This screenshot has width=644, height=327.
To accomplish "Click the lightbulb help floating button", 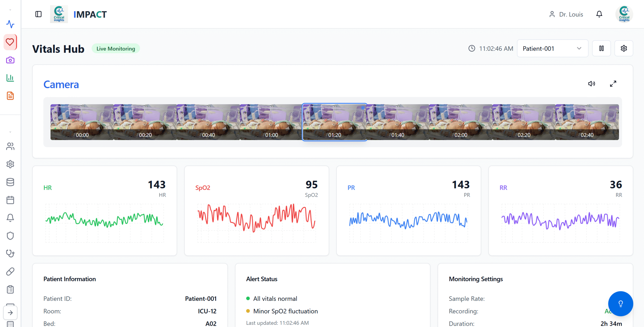I will pos(620,304).
